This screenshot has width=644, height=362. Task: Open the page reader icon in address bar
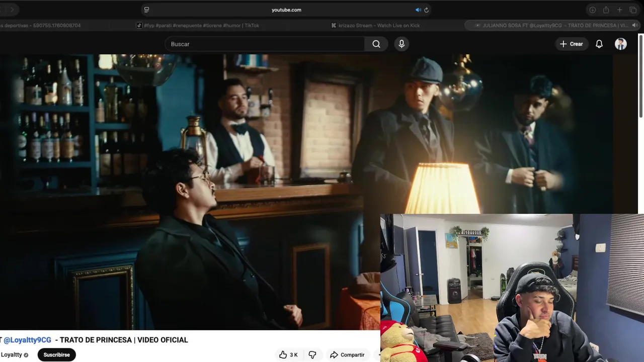[x=146, y=10]
